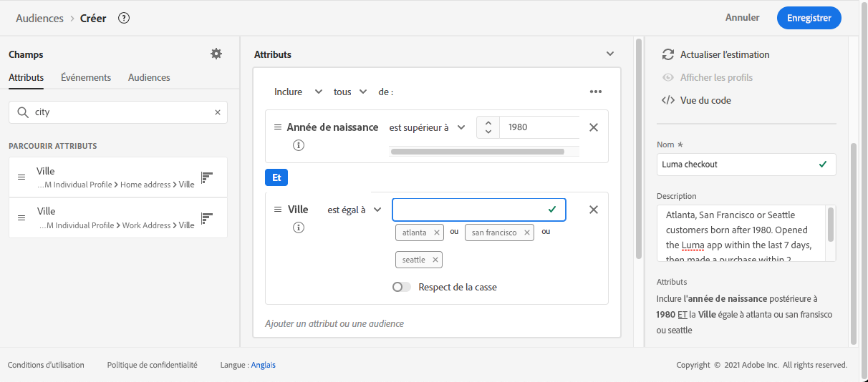Switch to the Événements tab
The image size is (868, 382).
[x=86, y=77]
